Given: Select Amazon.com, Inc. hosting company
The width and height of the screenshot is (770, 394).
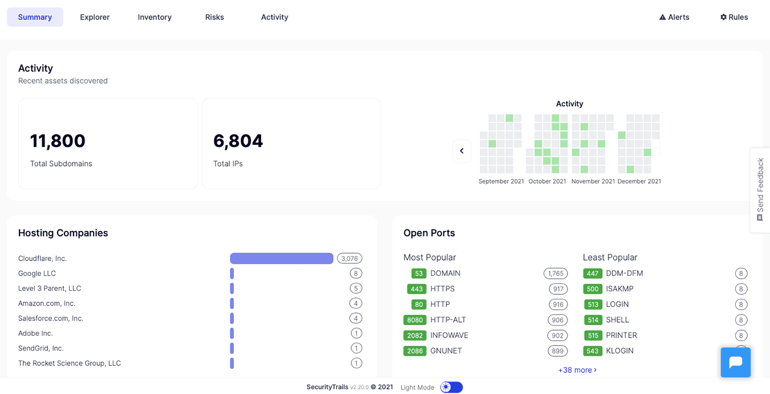Looking at the screenshot, I should coord(47,304).
